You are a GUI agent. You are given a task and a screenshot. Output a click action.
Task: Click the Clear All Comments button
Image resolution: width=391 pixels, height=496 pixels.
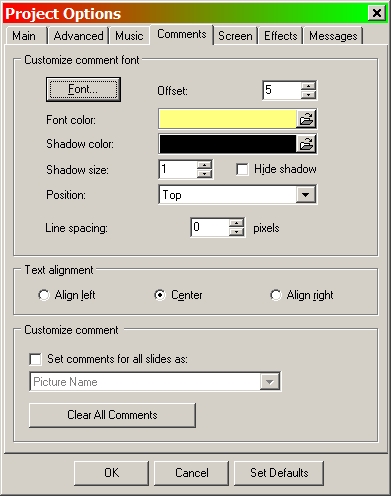[112, 415]
